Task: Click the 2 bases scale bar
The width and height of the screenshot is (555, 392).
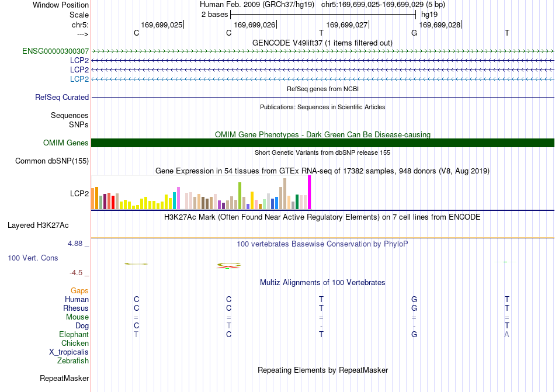Action: coord(323,15)
